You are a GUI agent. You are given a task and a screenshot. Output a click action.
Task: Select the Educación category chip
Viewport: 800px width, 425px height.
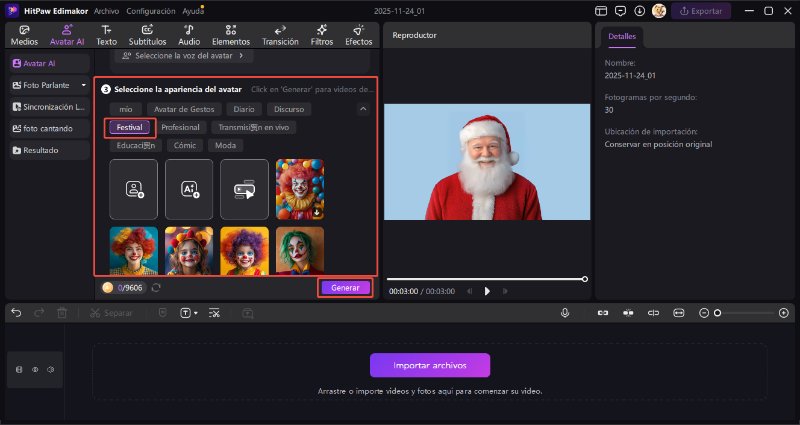[x=136, y=145]
